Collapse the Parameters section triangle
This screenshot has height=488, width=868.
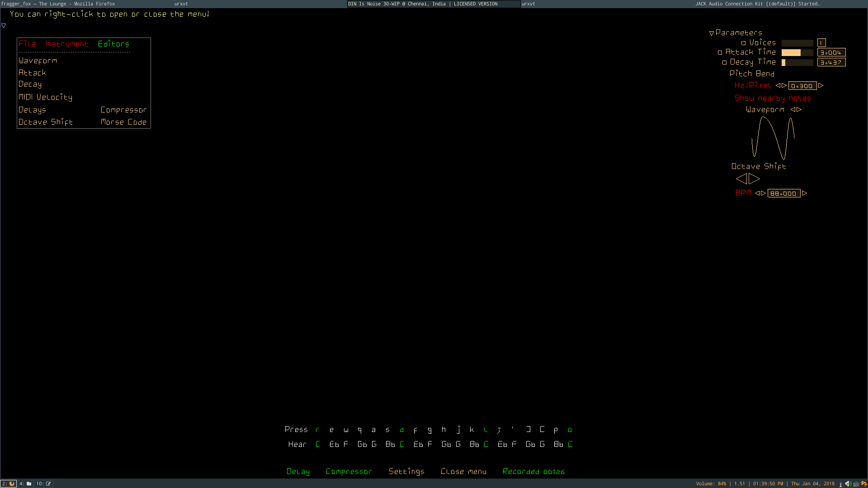(x=712, y=33)
